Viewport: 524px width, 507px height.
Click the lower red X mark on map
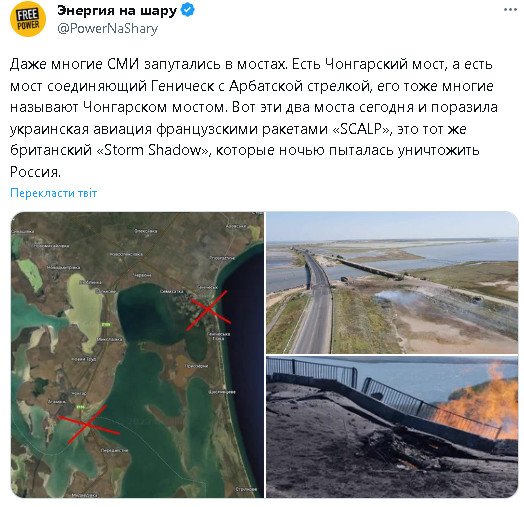coord(88,424)
